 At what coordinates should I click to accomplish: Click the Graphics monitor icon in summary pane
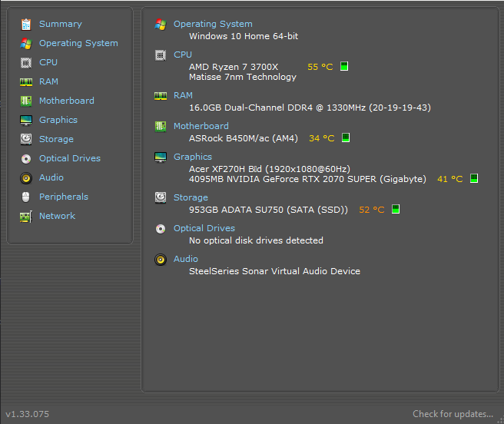click(161, 157)
